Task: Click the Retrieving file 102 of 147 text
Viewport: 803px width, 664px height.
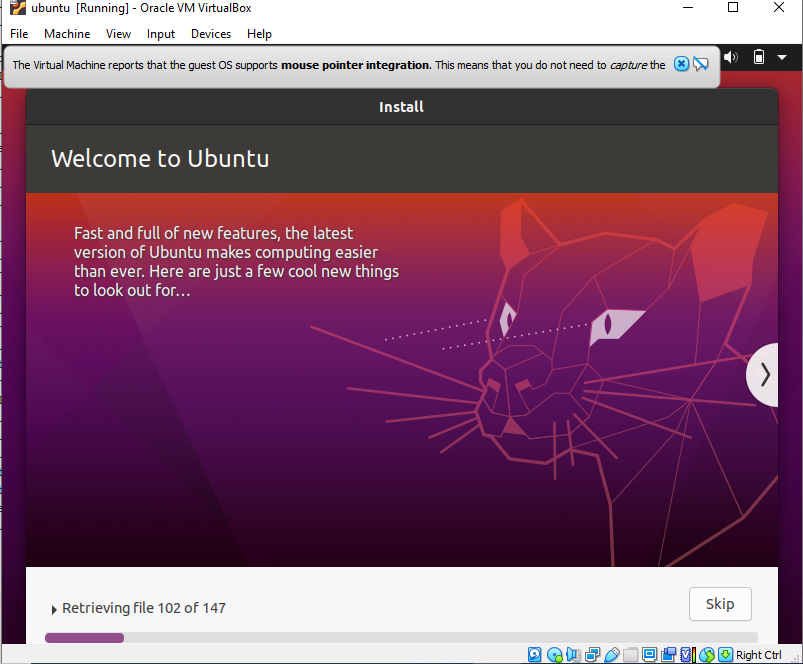Action: coord(144,608)
